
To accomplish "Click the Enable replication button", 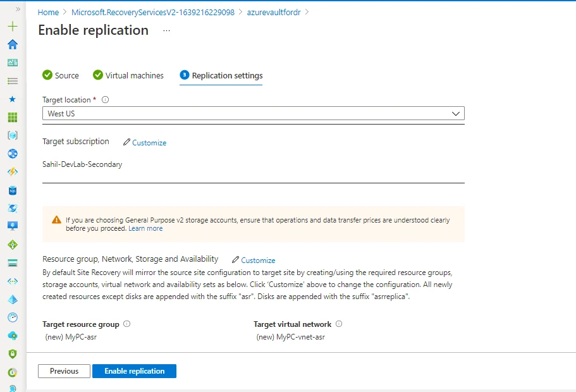I will pyautogui.click(x=134, y=371).
